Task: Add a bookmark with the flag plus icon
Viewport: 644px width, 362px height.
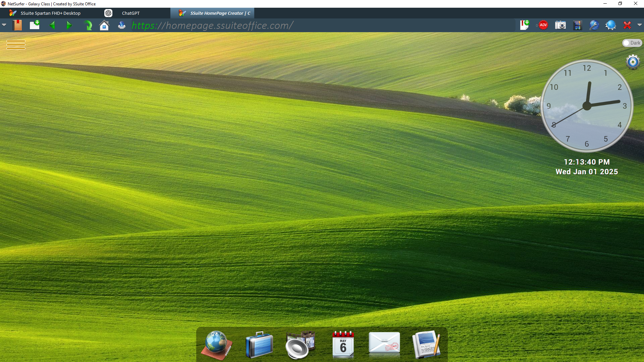Action: (525, 25)
